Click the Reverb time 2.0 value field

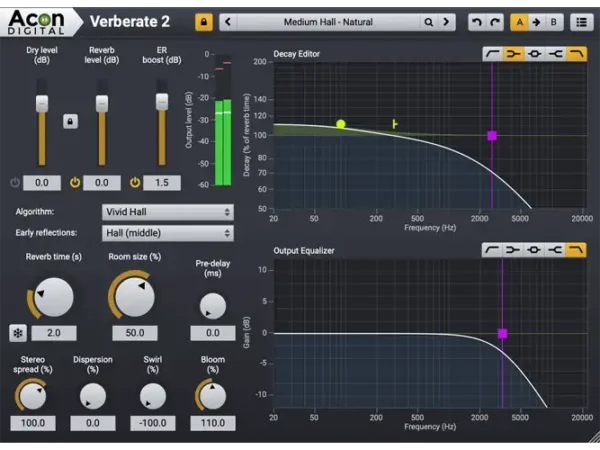pyautogui.click(x=54, y=333)
